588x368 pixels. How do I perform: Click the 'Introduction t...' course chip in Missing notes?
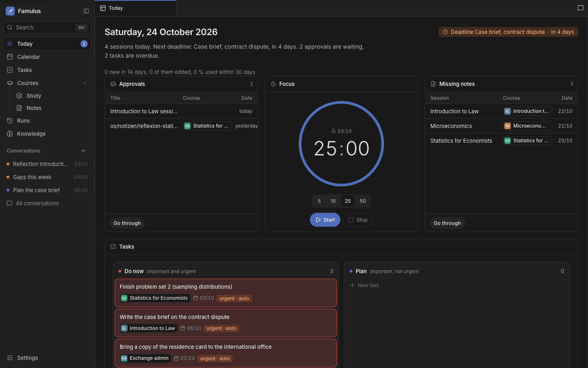(528, 111)
